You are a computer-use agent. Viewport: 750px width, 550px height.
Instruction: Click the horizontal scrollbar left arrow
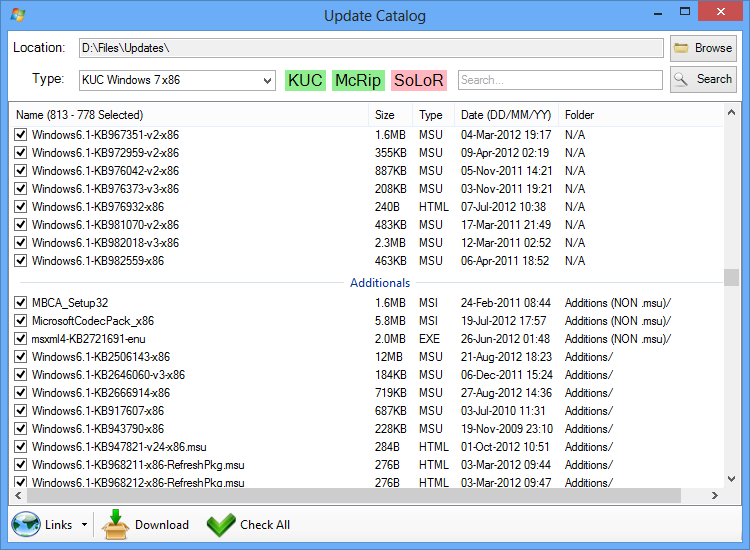point(18,495)
